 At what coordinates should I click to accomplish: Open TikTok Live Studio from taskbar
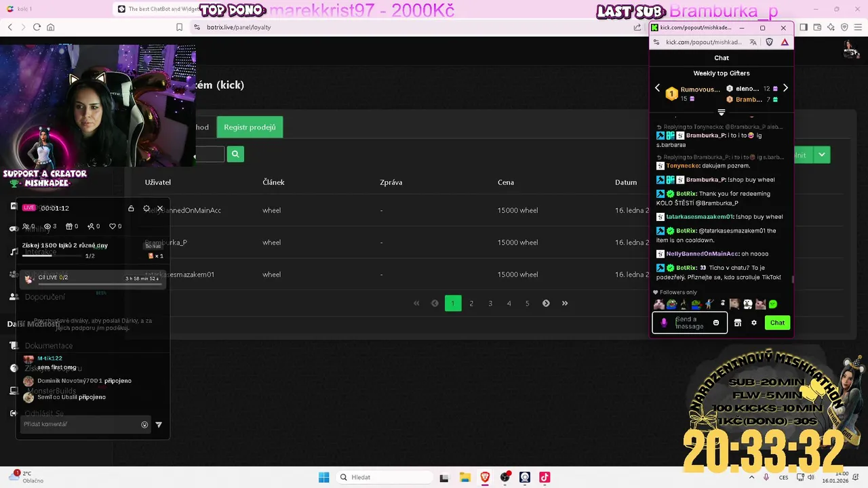pyautogui.click(x=545, y=477)
